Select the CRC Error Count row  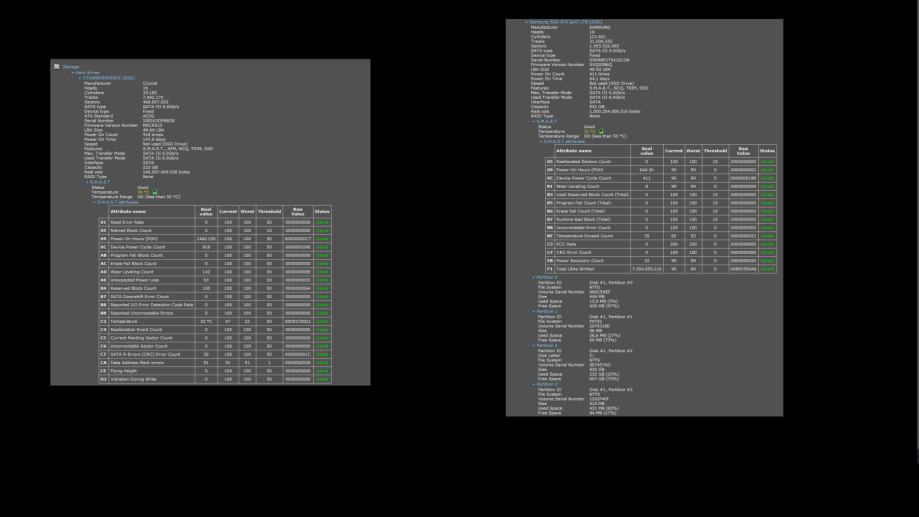tap(661, 252)
